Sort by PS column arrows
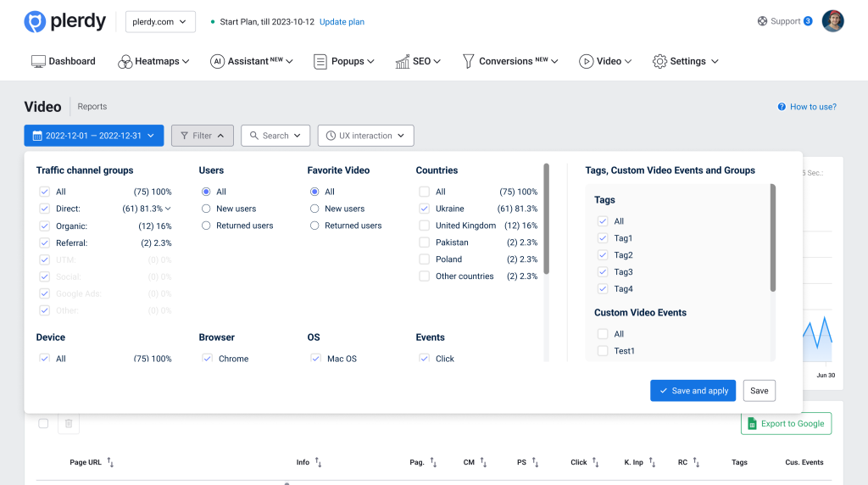Viewport: 868px width, 485px height. point(536,462)
